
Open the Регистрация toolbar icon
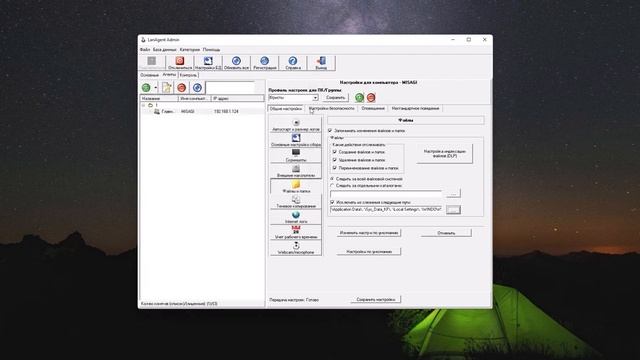click(x=264, y=61)
